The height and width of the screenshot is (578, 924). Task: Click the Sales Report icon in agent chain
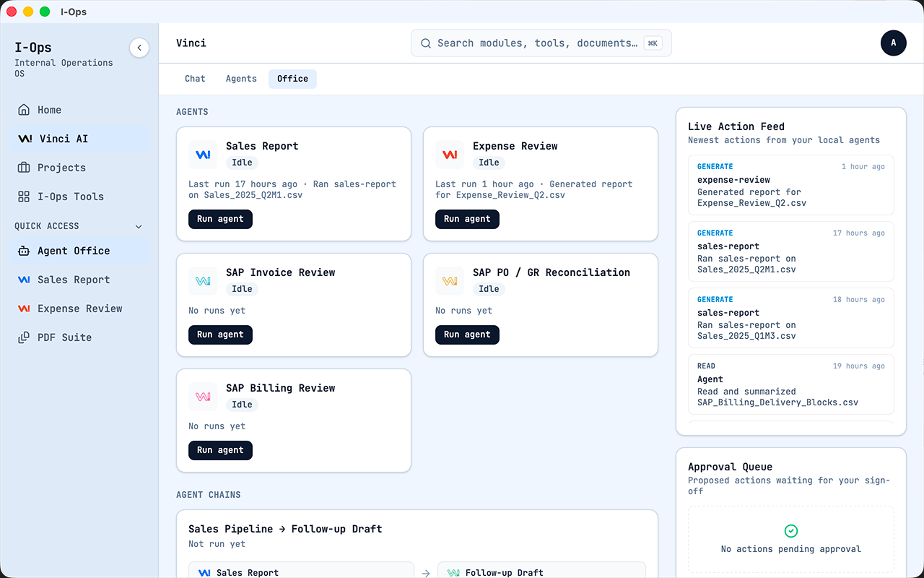[x=205, y=573]
